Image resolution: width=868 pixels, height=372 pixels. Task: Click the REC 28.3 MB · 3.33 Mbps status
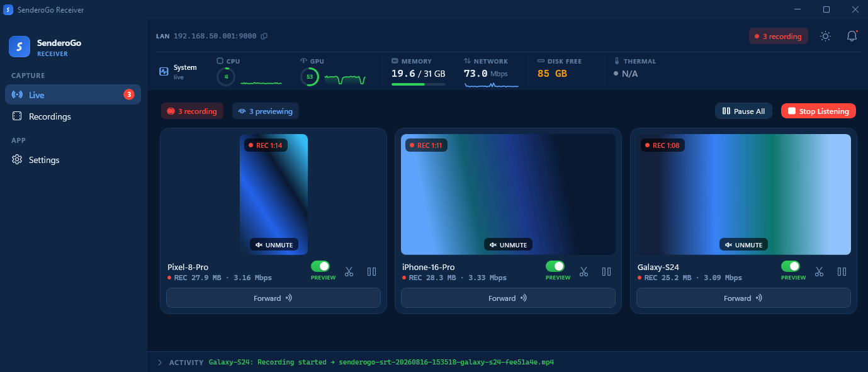(x=454, y=278)
